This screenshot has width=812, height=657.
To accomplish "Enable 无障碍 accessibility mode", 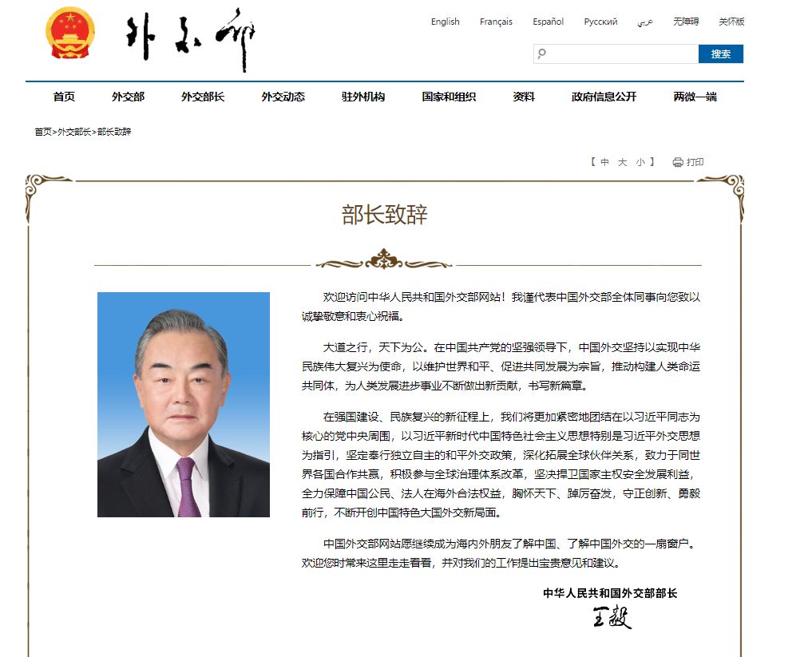I will point(685,22).
